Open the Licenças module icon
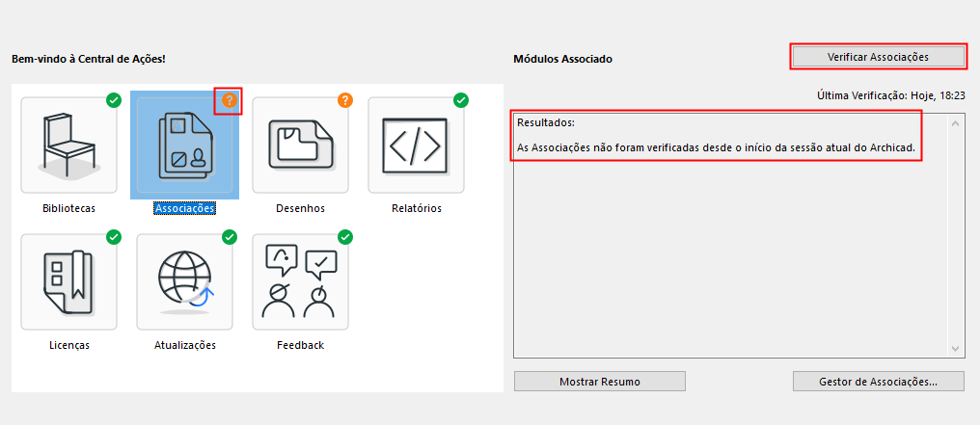980x425 pixels. pyautogui.click(x=68, y=281)
